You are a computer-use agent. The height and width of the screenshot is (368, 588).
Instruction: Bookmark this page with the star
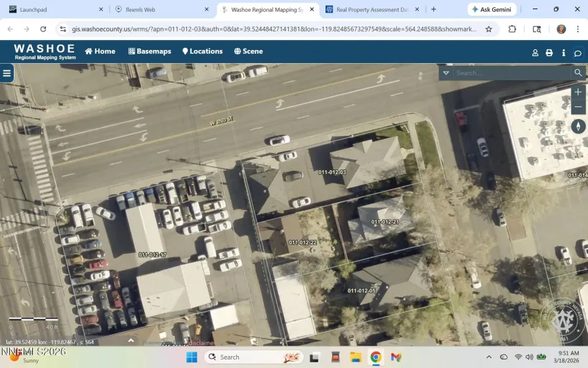click(489, 29)
